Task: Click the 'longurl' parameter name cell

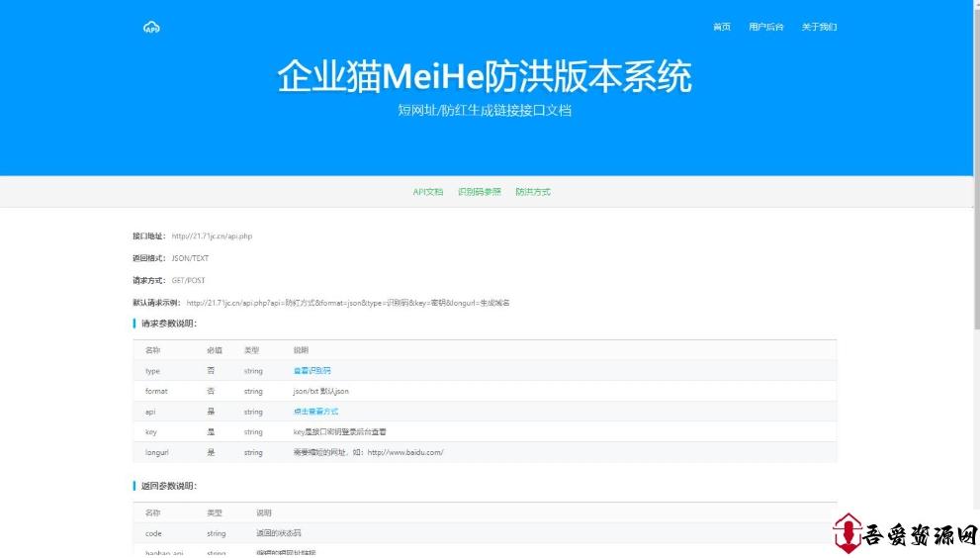Action: (x=157, y=452)
